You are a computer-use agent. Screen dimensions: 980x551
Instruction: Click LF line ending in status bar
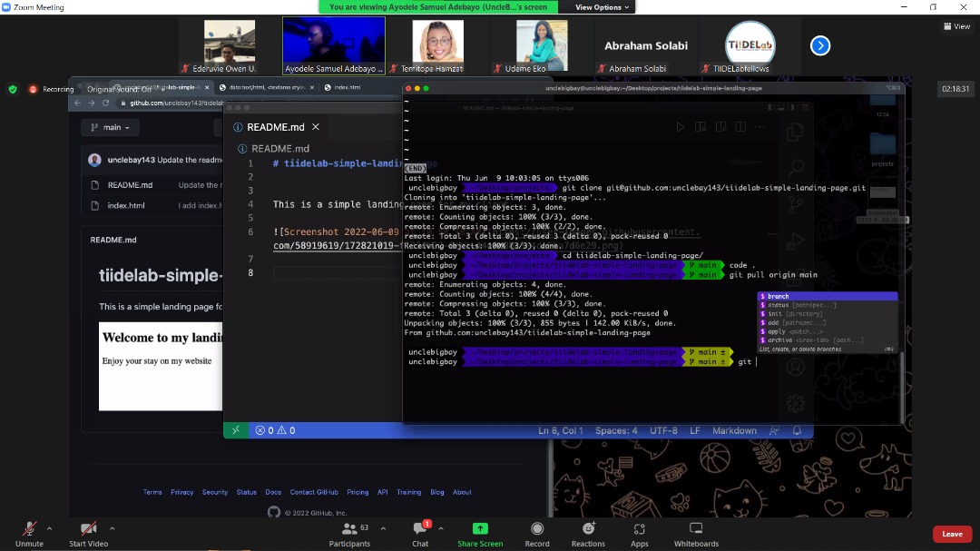click(x=695, y=430)
